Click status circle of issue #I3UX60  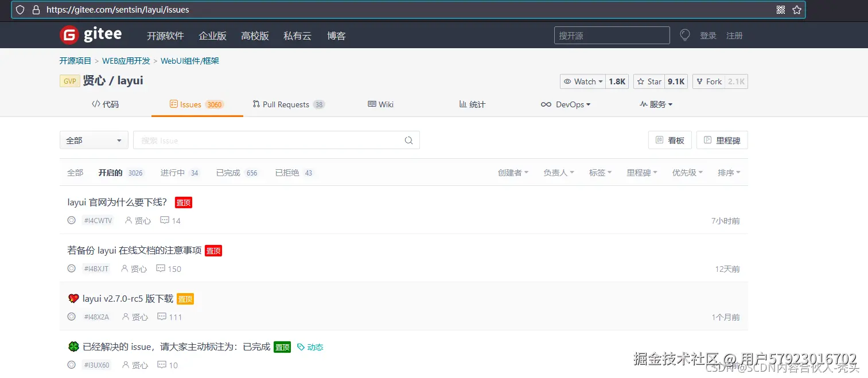pyautogui.click(x=72, y=365)
